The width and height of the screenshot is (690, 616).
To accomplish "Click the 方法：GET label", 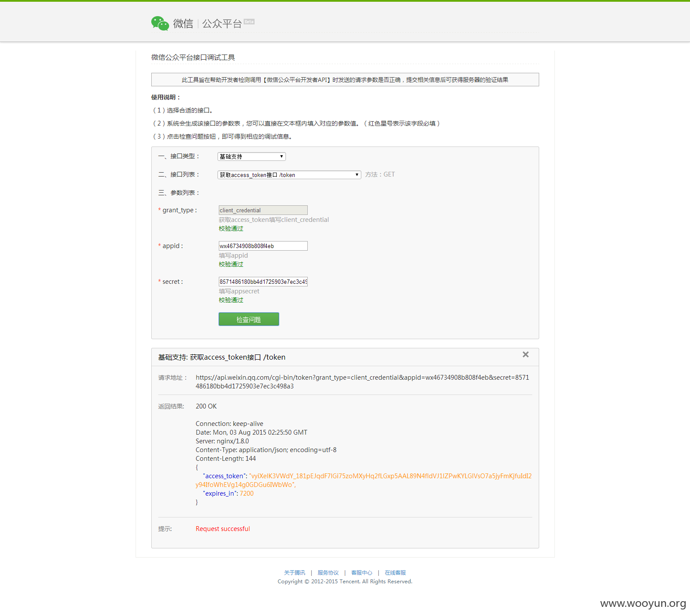I will click(x=380, y=174).
